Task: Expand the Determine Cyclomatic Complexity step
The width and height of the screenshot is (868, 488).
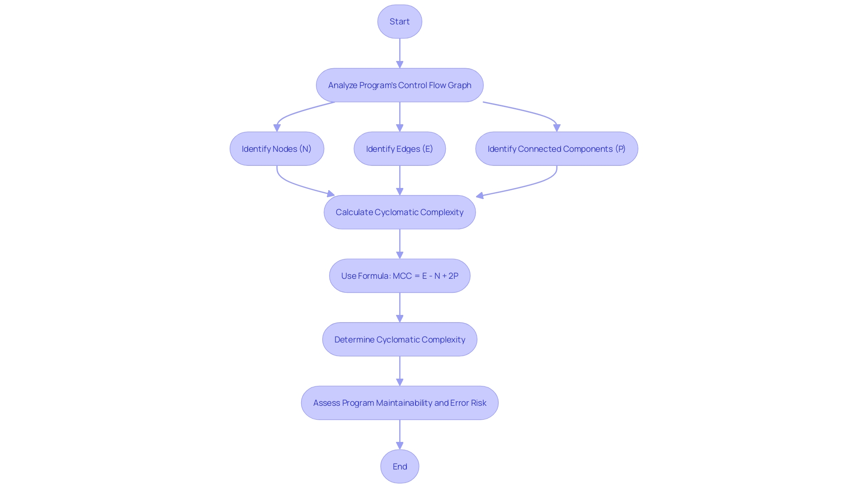Action: coord(400,339)
